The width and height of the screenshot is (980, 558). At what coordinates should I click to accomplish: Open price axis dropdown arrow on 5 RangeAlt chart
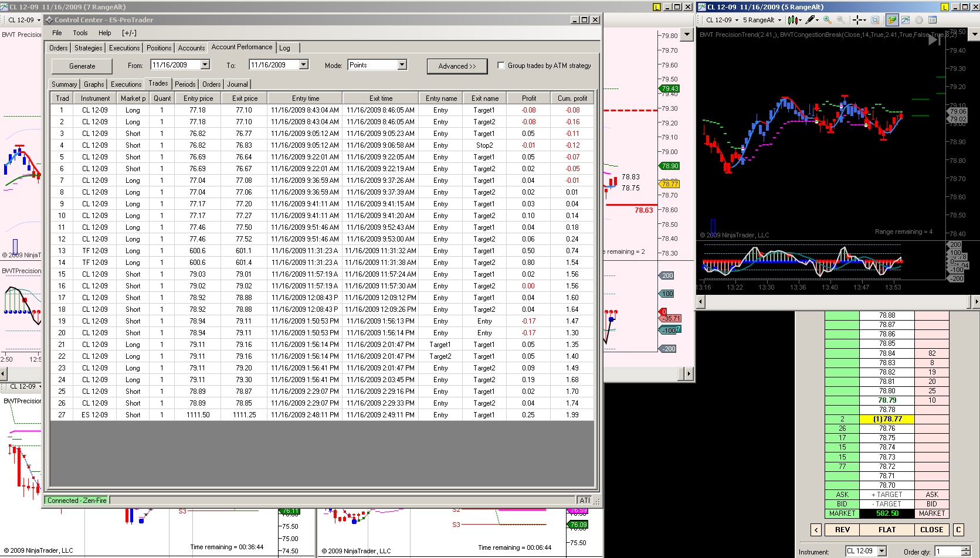point(975,35)
